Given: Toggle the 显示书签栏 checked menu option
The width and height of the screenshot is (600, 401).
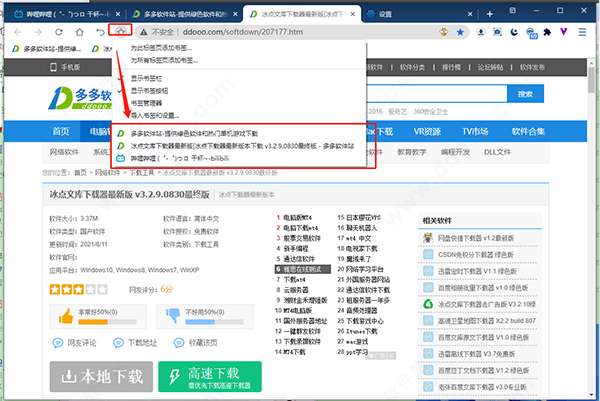Looking at the screenshot, I should pos(146,78).
